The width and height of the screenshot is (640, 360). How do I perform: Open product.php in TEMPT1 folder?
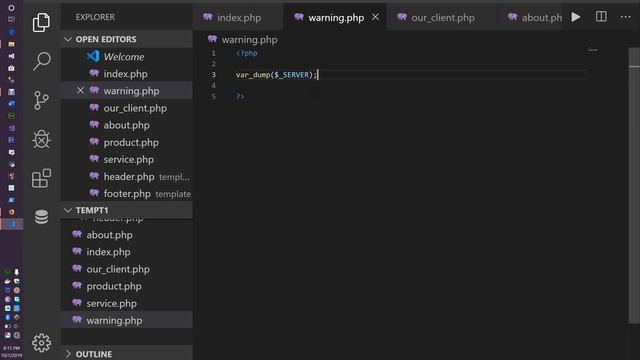pyautogui.click(x=127, y=286)
